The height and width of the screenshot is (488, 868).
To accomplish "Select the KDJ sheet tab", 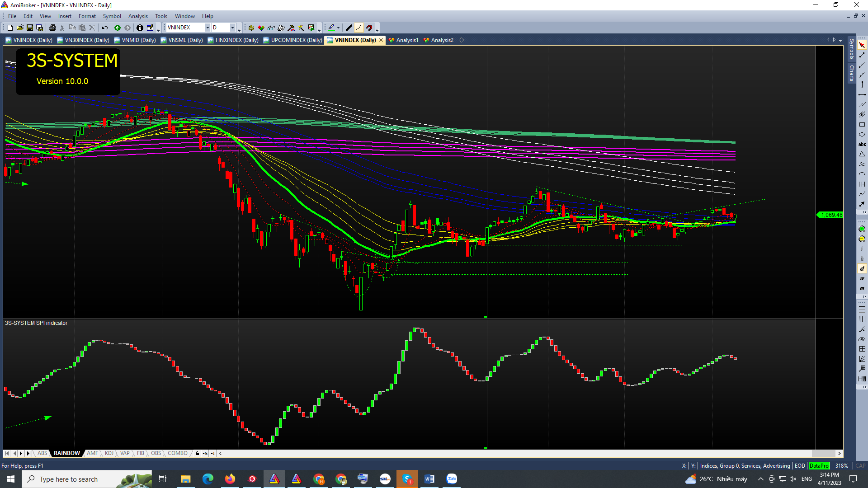I will (109, 453).
